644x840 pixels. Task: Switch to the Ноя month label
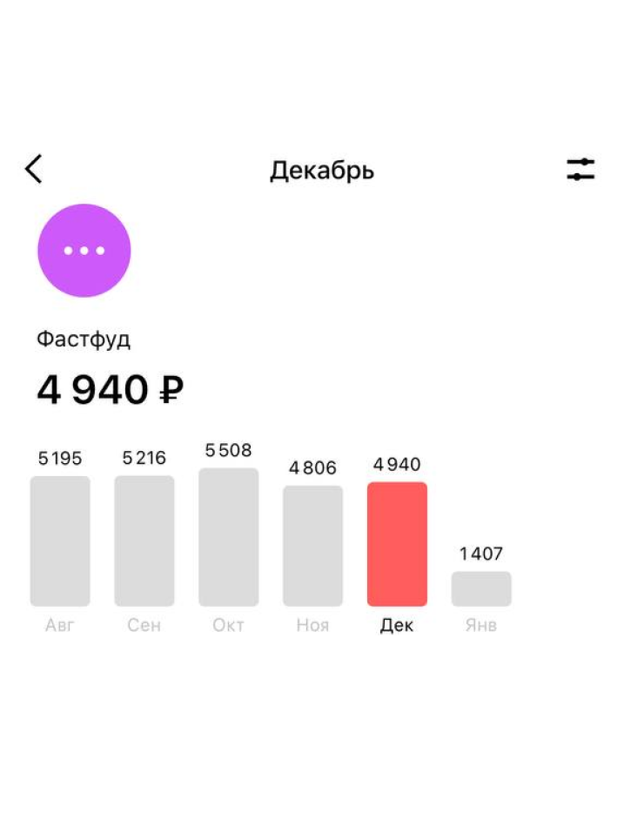click(313, 625)
